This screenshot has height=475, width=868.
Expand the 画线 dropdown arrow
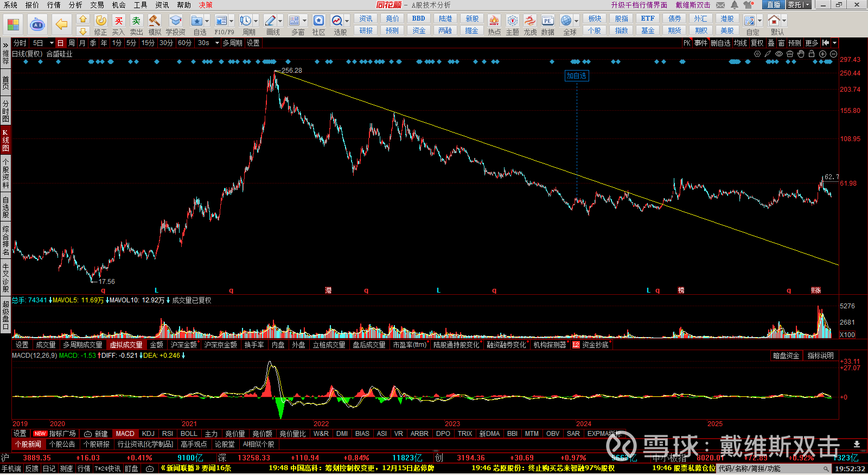click(280, 21)
